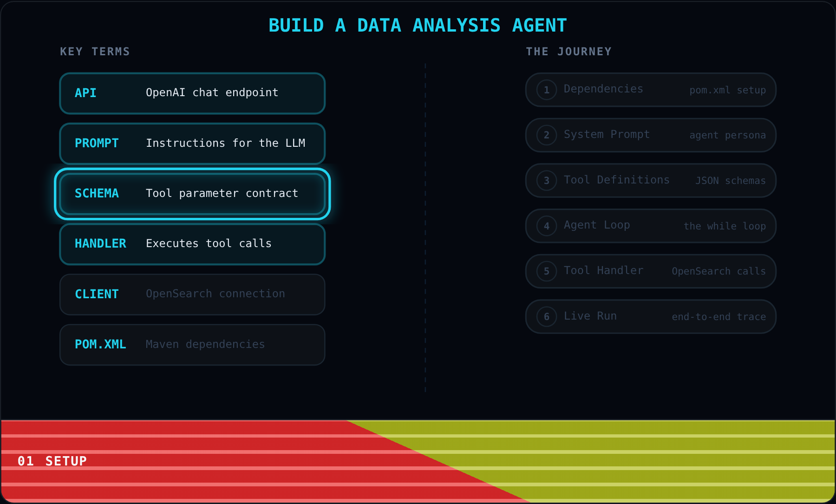The image size is (836, 504).
Task: Select the API key term card
Action: point(192,93)
